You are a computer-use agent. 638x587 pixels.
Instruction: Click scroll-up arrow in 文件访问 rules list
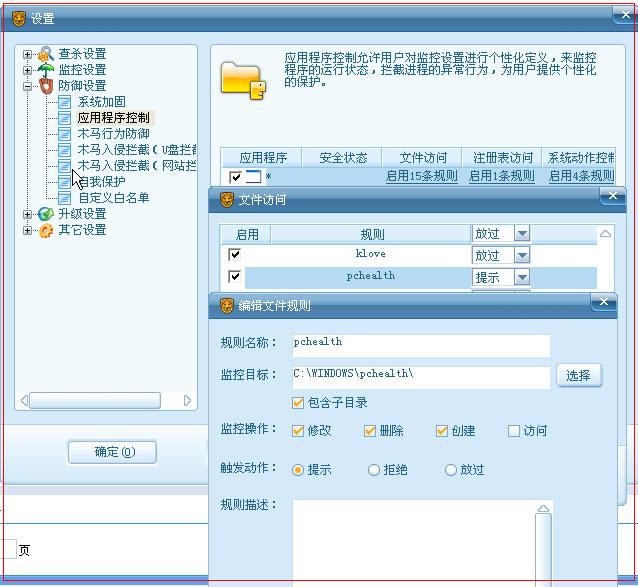point(605,233)
